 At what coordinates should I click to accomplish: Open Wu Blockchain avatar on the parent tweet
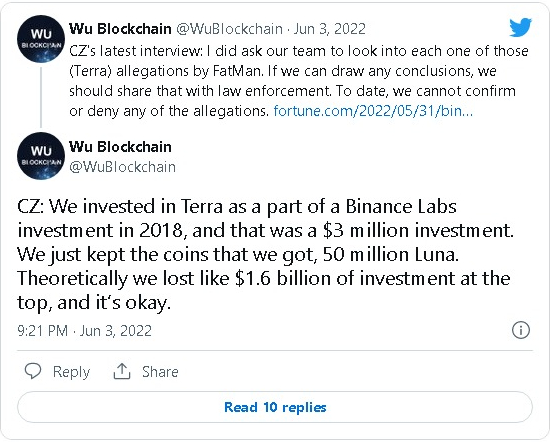(41, 39)
